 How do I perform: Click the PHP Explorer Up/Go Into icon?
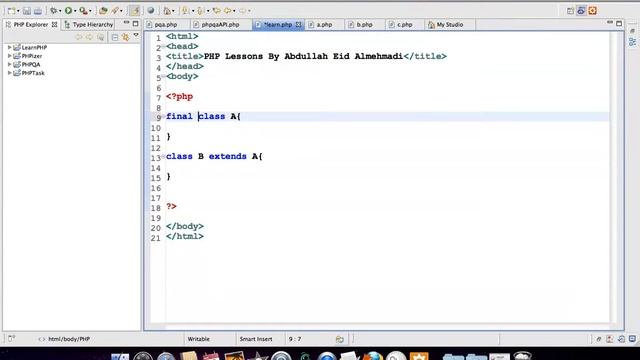[x=100, y=38]
